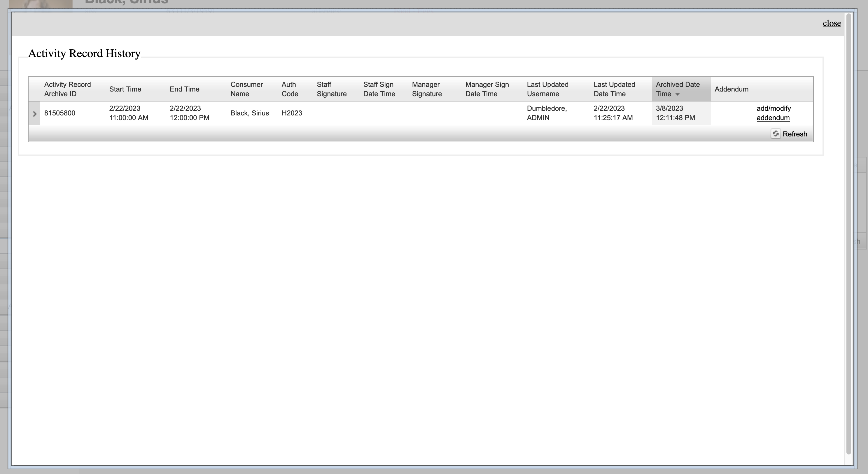Select archive ID cell 81505800
The image size is (868, 474).
pyautogui.click(x=60, y=113)
